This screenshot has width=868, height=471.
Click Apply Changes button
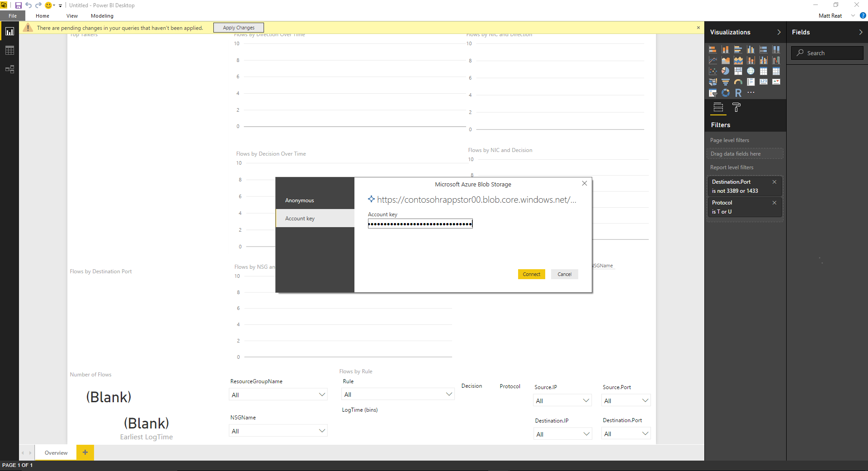pos(239,28)
